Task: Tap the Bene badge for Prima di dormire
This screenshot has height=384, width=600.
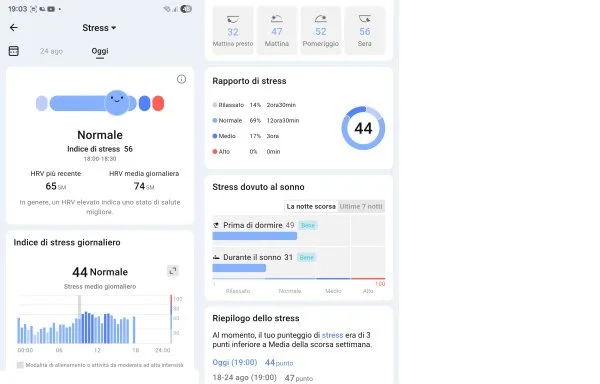Action: [308, 225]
